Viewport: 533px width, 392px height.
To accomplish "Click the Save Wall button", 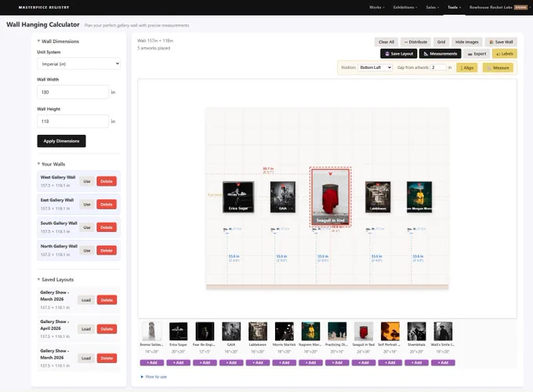I will 501,42.
